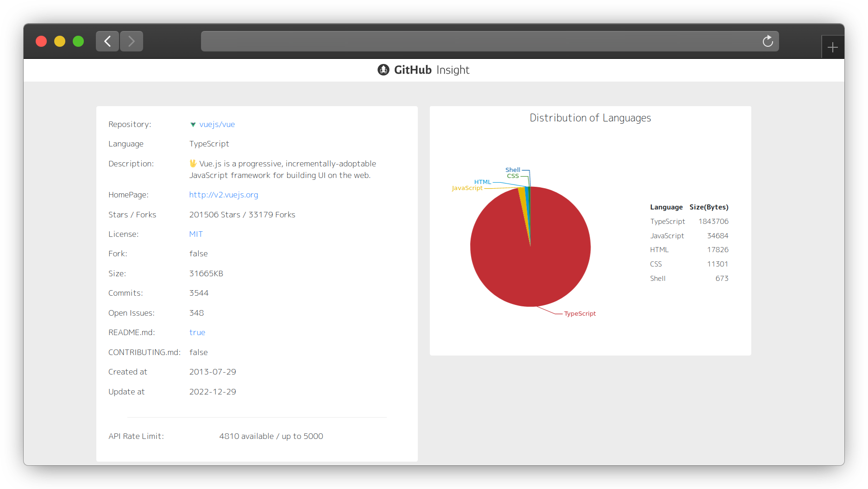Click the Vue.js description text
Viewport: 868px width, 489px height.
(x=283, y=169)
